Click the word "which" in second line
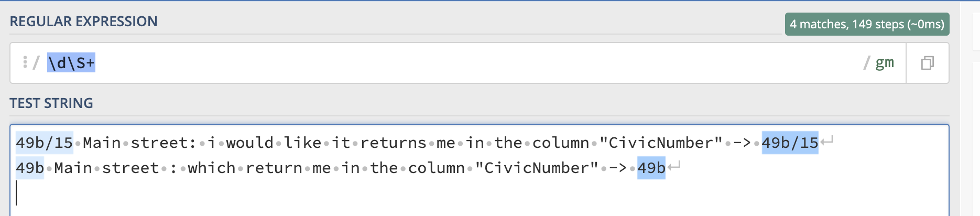980x216 pixels. pos(212,168)
